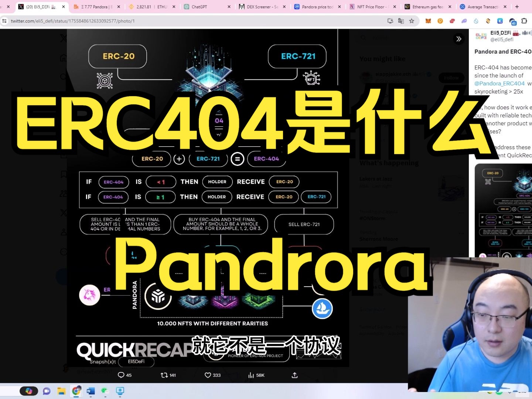Bookmark this page with the star icon

click(412, 21)
